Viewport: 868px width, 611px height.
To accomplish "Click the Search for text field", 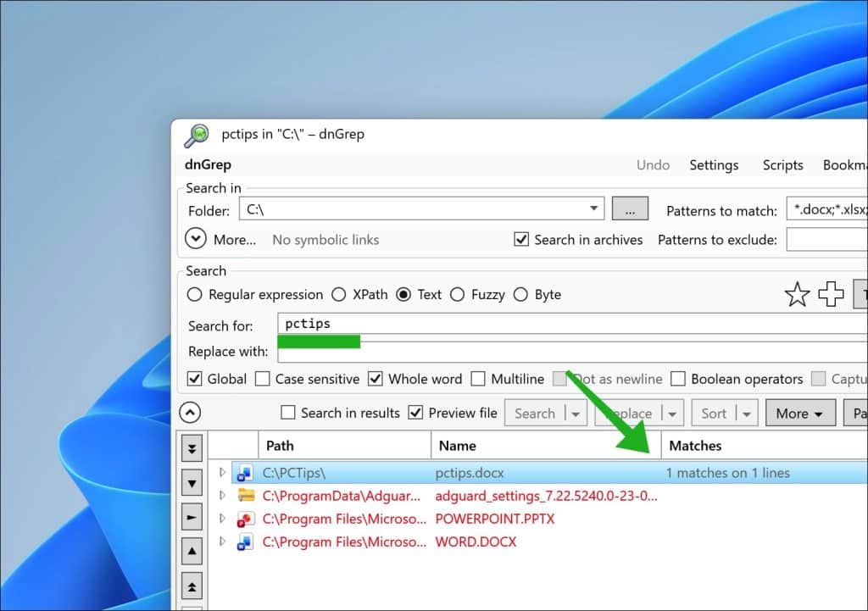I will (572, 324).
